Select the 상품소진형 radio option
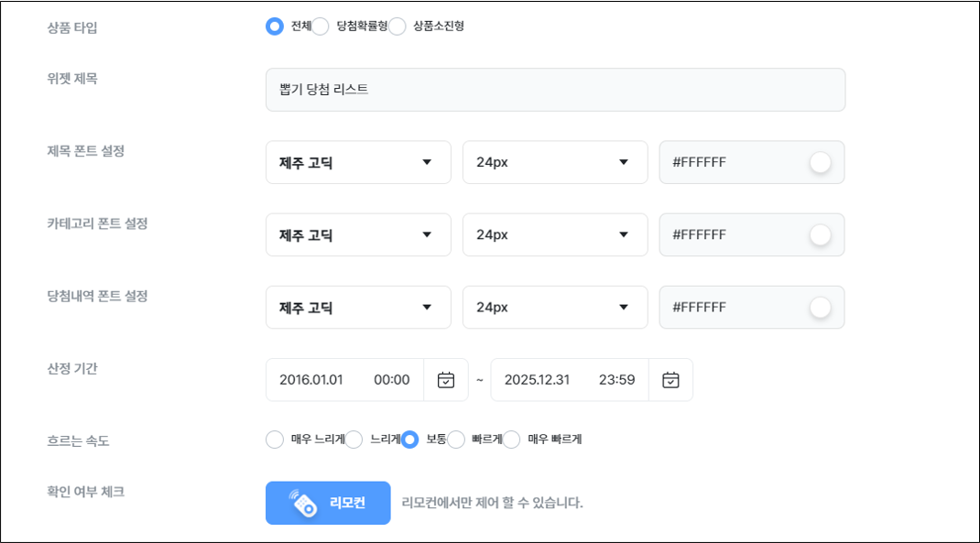980x543 pixels. (x=397, y=27)
